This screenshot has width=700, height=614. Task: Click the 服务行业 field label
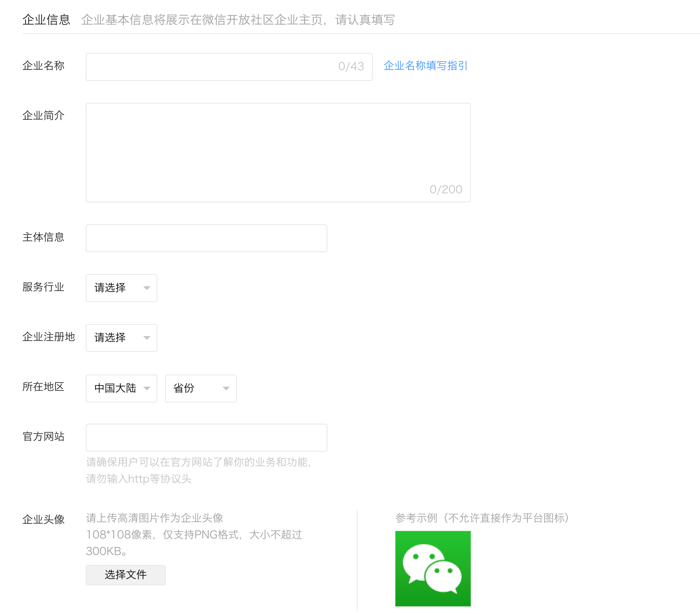43,287
